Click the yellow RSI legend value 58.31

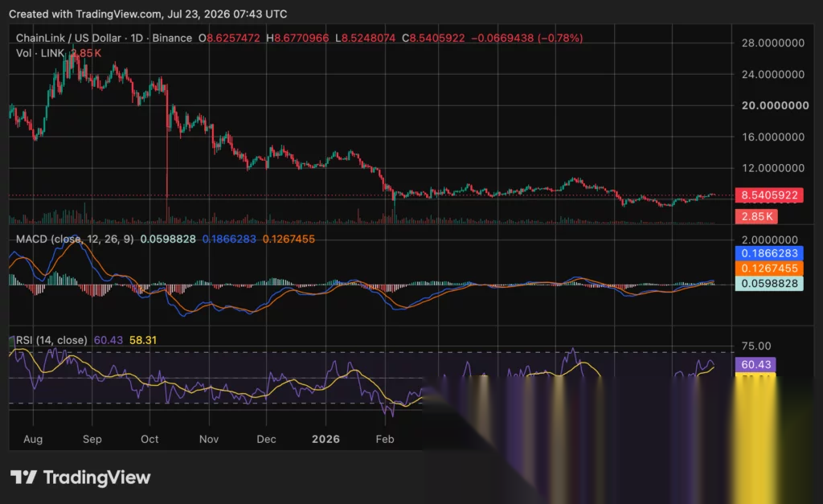143,340
